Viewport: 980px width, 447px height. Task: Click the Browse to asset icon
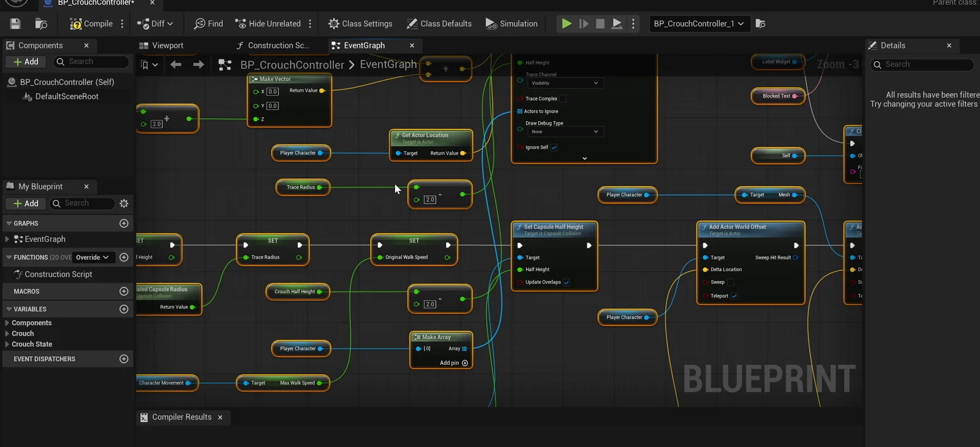coord(41,24)
